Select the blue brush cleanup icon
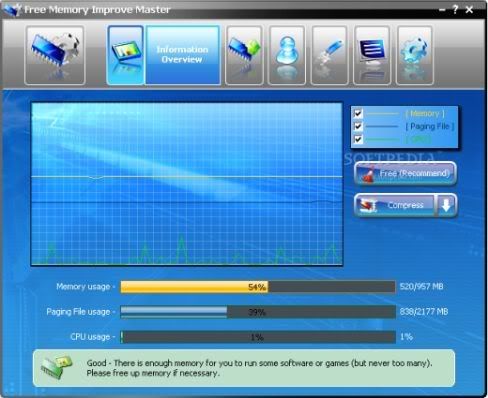Screen dimensions: 488x398 pos(330,55)
